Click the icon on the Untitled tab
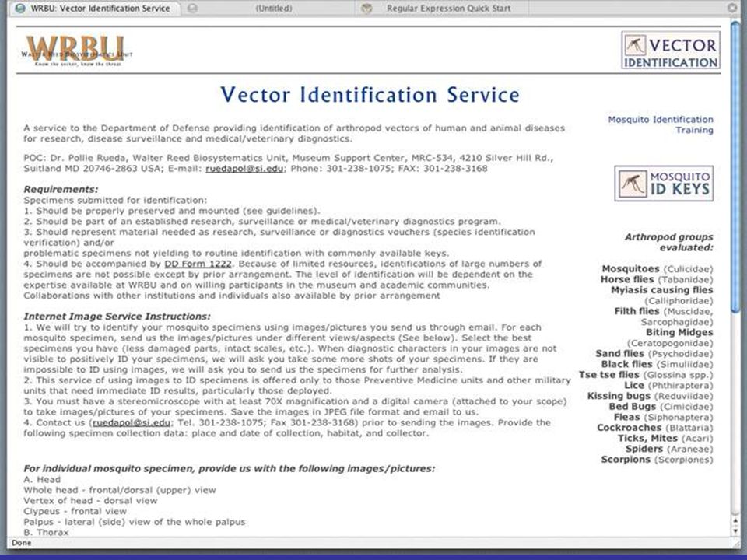The height and width of the screenshot is (560, 747). 192,8
